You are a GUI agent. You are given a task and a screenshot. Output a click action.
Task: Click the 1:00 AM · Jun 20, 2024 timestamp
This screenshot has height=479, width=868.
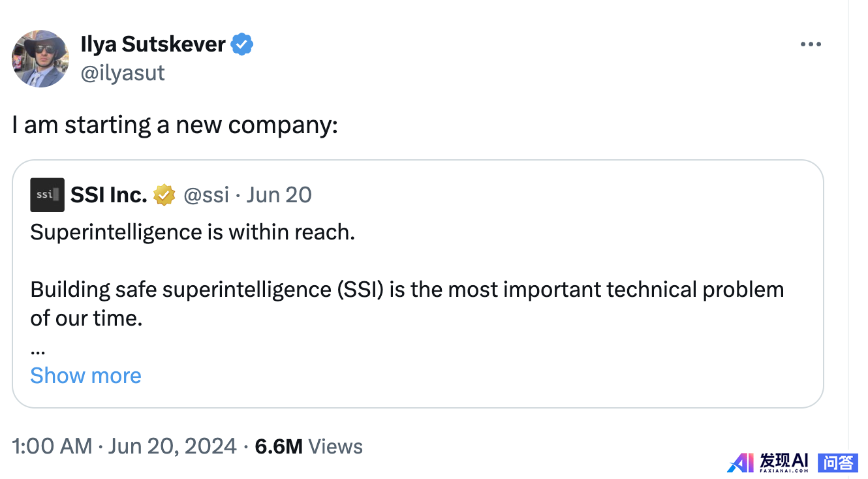click(124, 446)
